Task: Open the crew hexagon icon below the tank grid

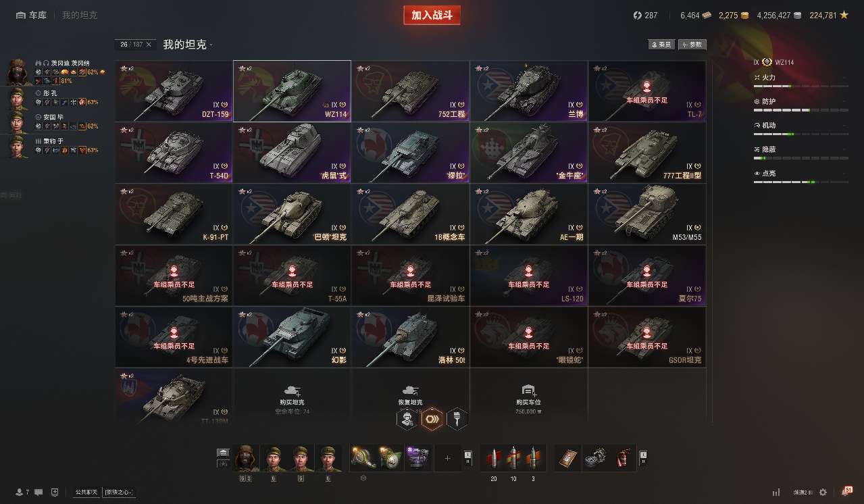Action: click(407, 419)
